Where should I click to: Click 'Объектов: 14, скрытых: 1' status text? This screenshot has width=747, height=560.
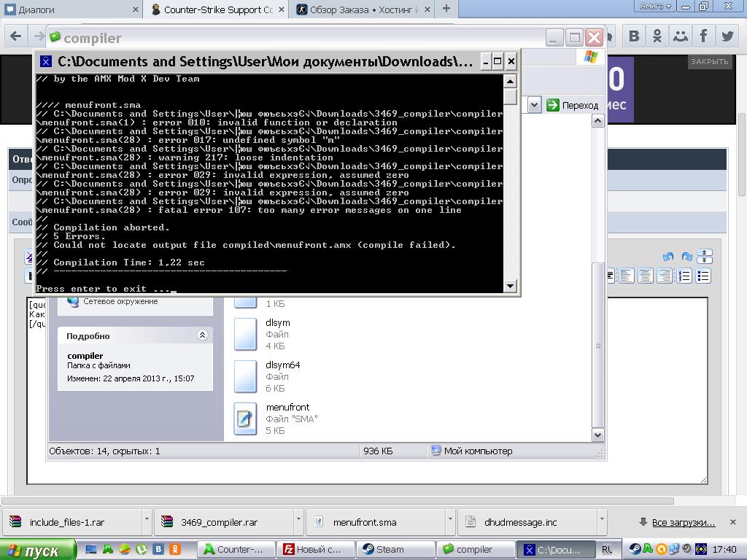pos(104,451)
